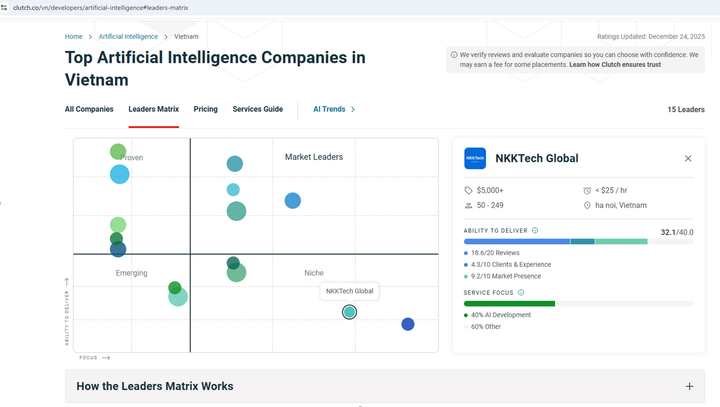Viewport: 720px width, 407px height.
Task: Click the dark blue bubble right of NKKTech Global
Action: 408,324
